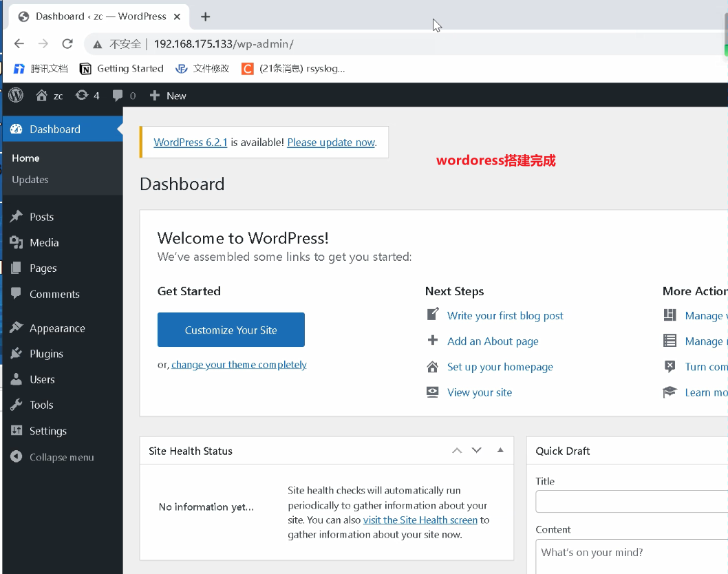Click the browser back arrow
This screenshot has height=574, width=728.
[x=19, y=43]
